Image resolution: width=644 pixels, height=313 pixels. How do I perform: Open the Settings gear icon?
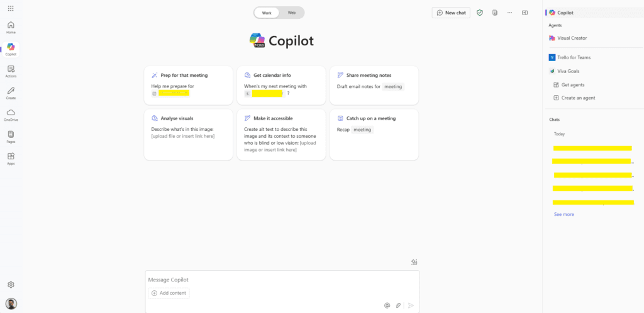(x=11, y=285)
